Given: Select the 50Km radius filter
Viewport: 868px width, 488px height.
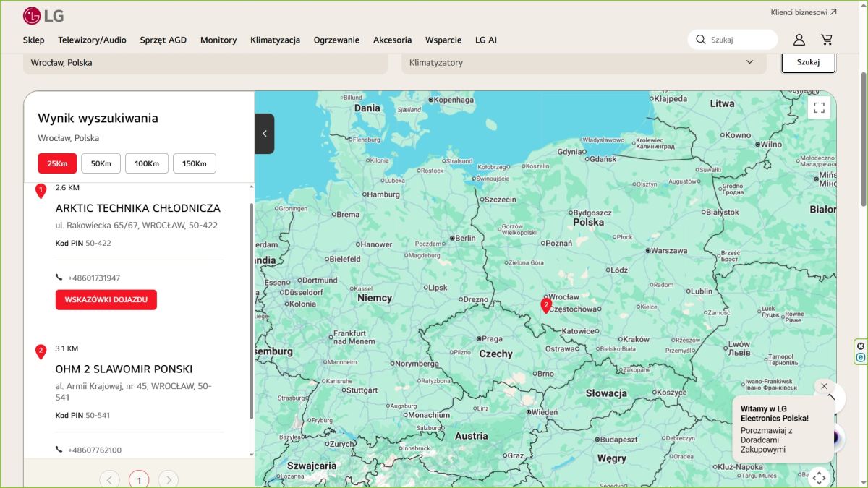Looking at the screenshot, I should 101,163.
